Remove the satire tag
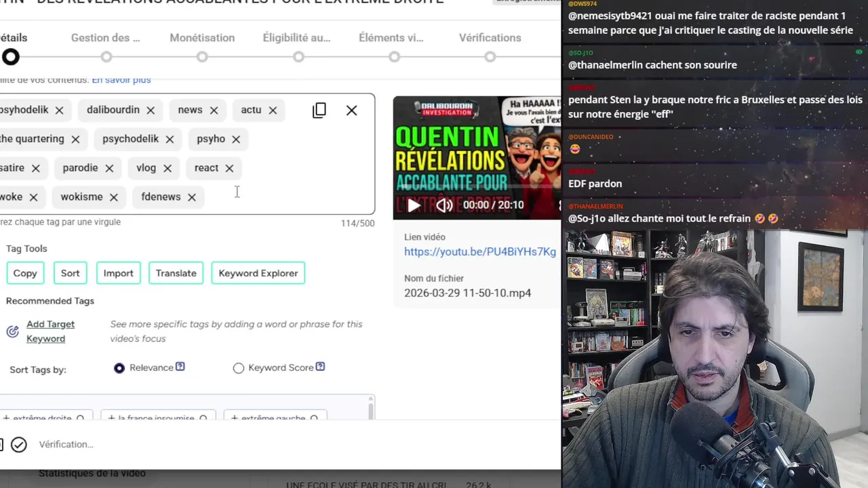The image size is (868, 488). point(35,169)
